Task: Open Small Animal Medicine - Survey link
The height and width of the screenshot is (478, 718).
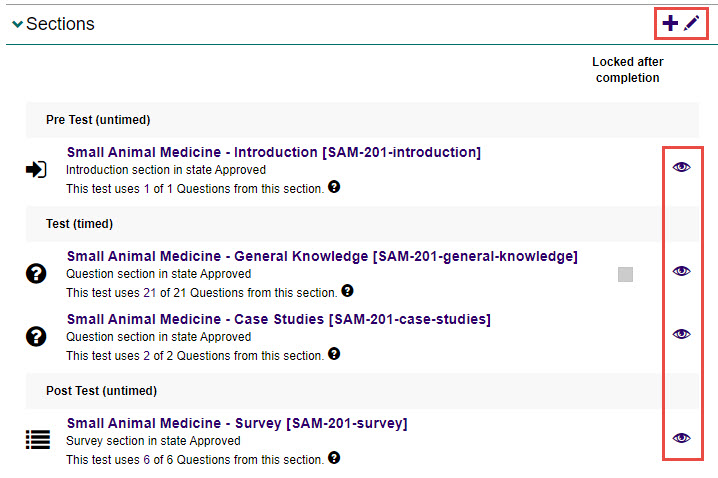Action: tap(236, 424)
